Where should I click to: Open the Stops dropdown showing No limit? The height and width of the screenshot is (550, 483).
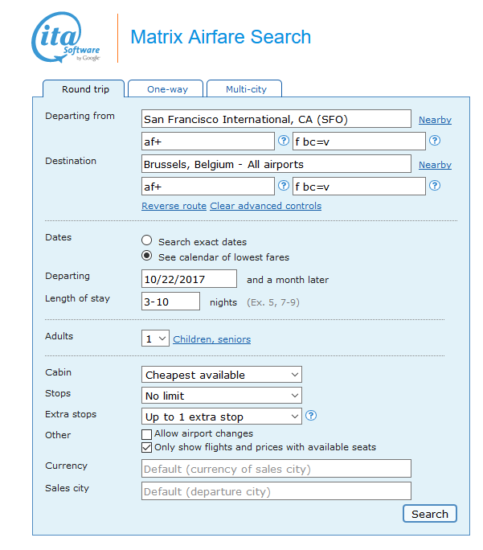(221, 396)
